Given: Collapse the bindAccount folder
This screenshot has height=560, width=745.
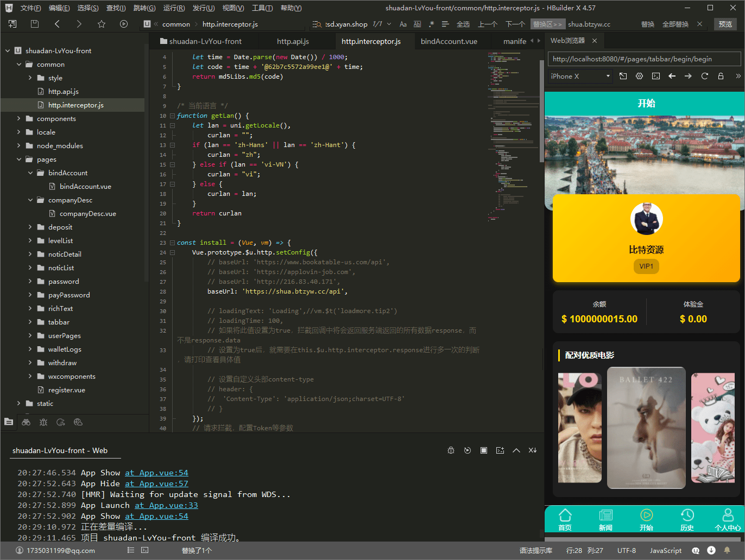Looking at the screenshot, I should click(x=30, y=173).
